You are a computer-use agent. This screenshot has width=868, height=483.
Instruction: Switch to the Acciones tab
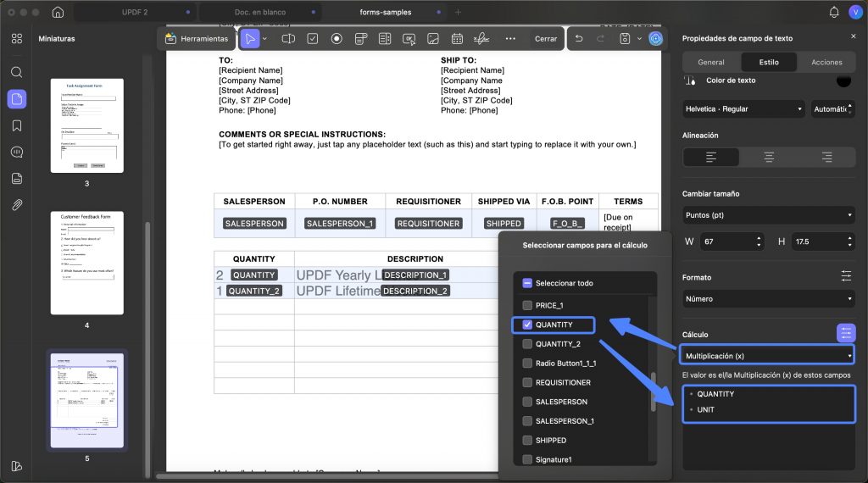[826, 62]
